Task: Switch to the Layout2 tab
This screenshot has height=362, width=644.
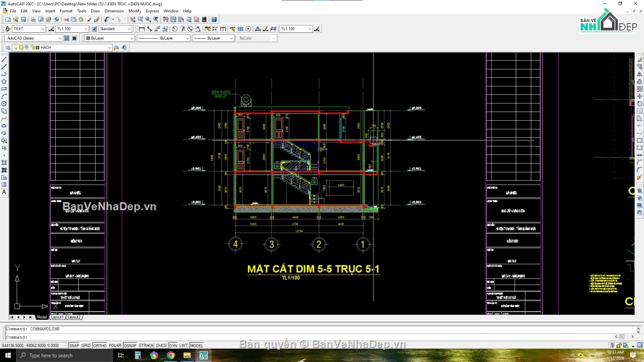Action: coord(74,317)
